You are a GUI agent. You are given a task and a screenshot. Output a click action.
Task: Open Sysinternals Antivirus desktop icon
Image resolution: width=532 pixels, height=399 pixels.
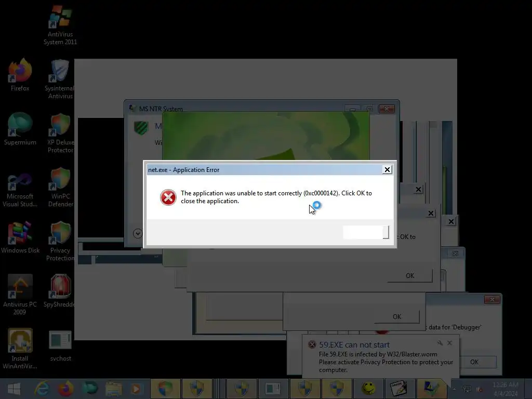(x=60, y=79)
